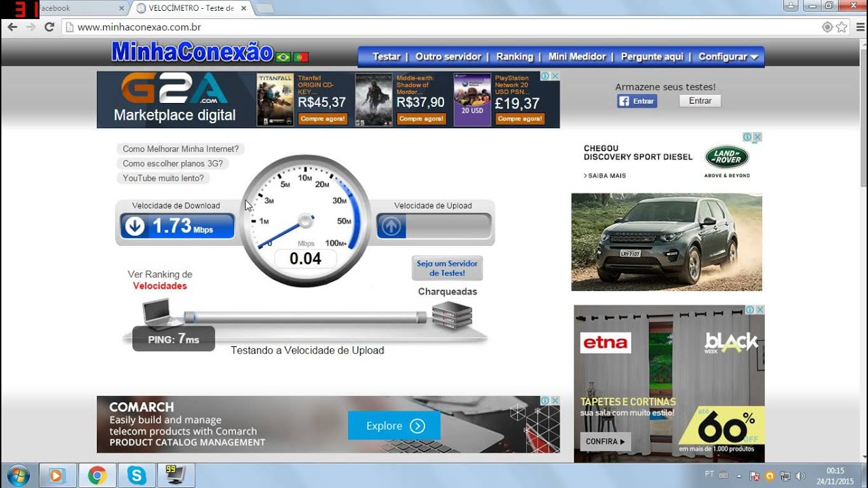Click the Brazil flag icon

point(283,57)
